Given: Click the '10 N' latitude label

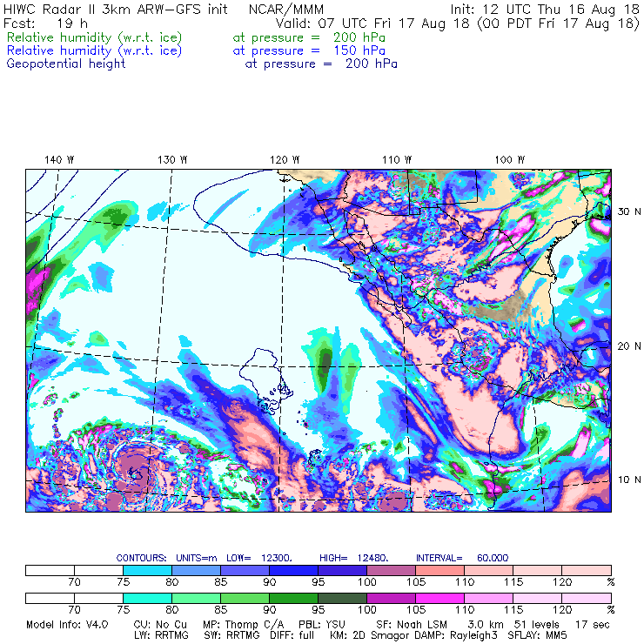Looking at the screenshot, I should click(629, 480).
